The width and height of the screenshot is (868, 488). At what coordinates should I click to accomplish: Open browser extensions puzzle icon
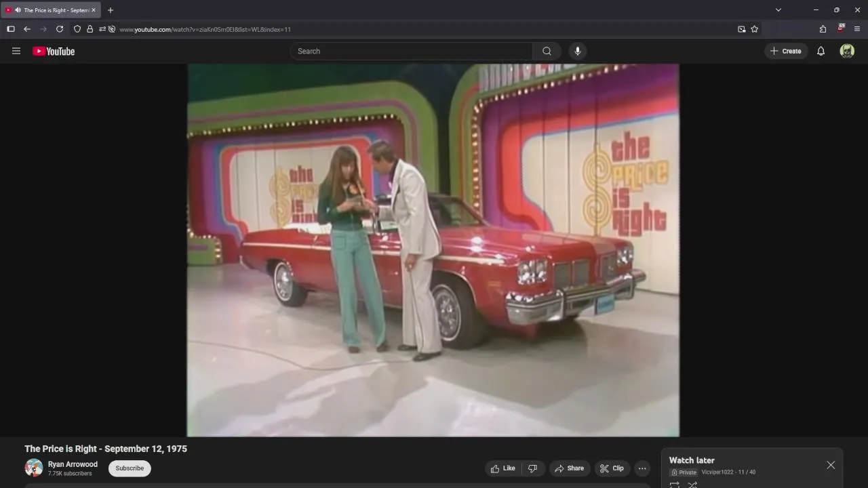(x=823, y=29)
